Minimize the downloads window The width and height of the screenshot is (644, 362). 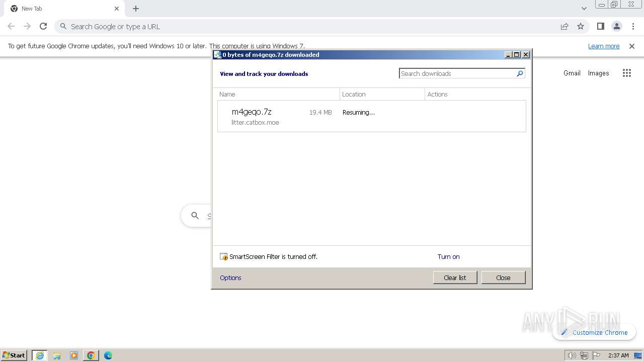tap(508, 55)
